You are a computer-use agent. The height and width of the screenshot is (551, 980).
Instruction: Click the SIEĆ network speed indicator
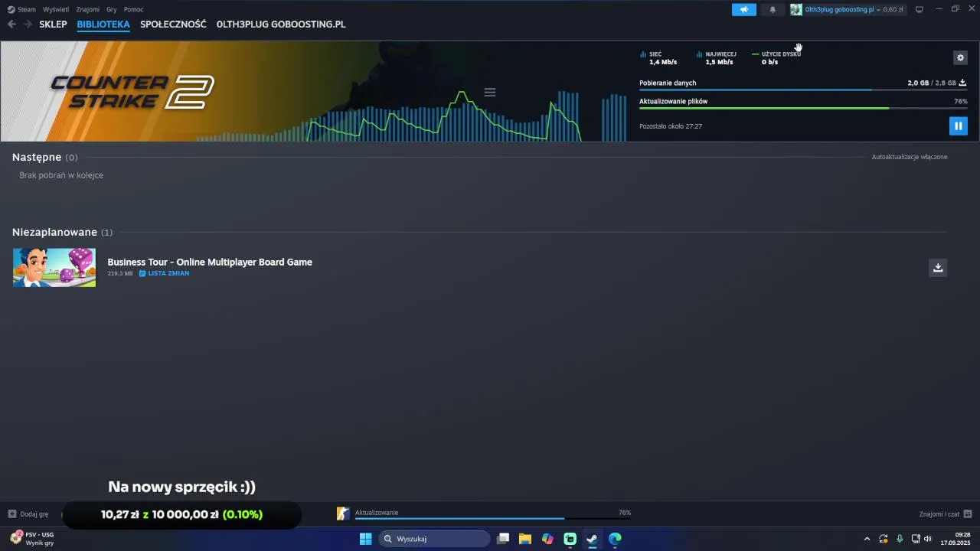coord(658,58)
